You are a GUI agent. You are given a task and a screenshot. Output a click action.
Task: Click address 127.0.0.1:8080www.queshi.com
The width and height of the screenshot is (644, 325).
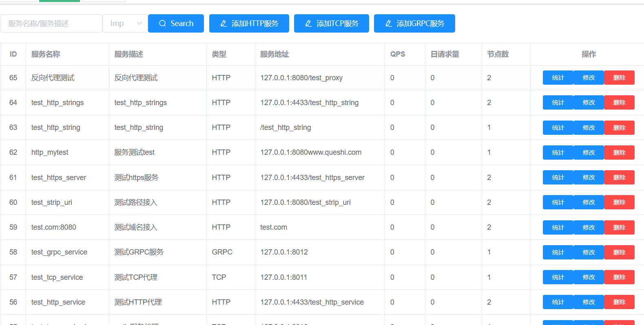pos(311,152)
